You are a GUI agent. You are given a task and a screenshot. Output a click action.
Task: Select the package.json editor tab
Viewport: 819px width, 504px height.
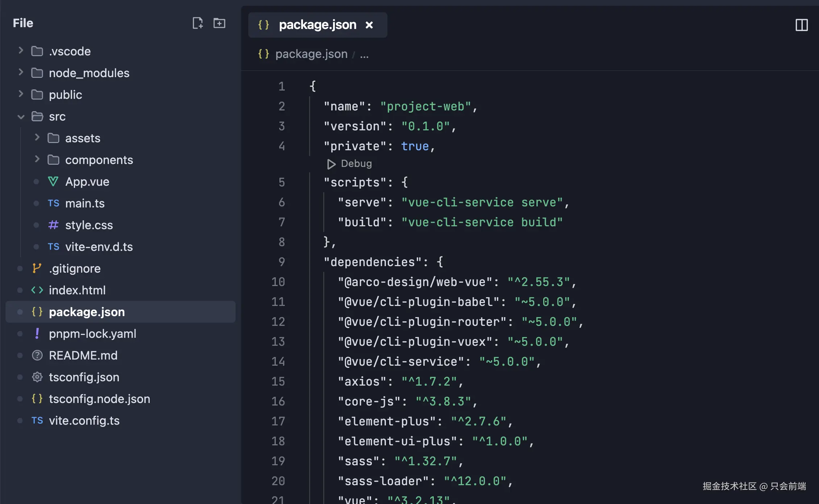(317, 25)
